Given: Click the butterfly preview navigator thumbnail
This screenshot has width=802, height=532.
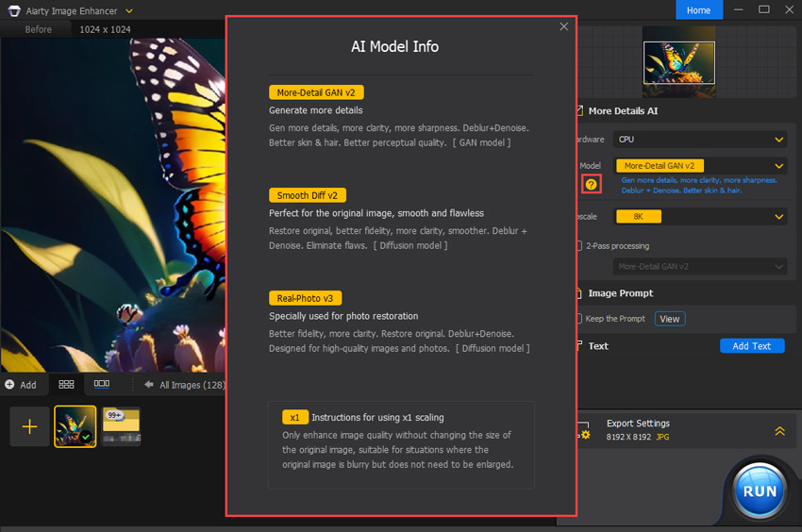Looking at the screenshot, I should [x=678, y=62].
